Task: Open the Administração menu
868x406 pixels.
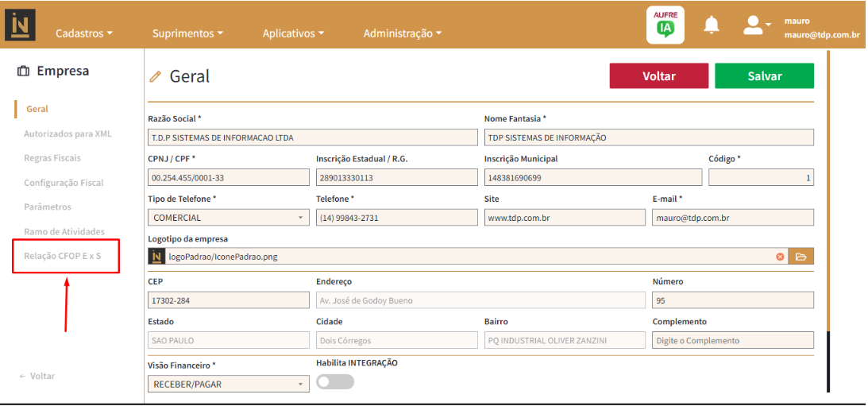Action: click(402, 33)
